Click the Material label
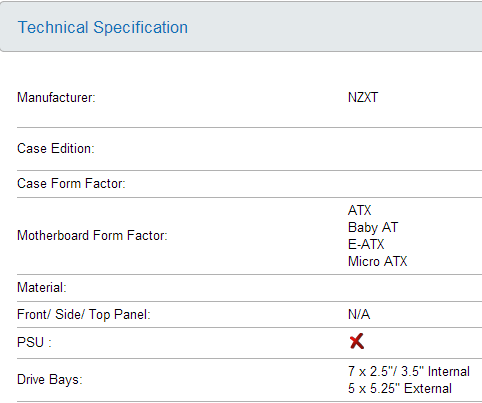The width and height of the screenshot is (482, 403). (x=42, y=288)
